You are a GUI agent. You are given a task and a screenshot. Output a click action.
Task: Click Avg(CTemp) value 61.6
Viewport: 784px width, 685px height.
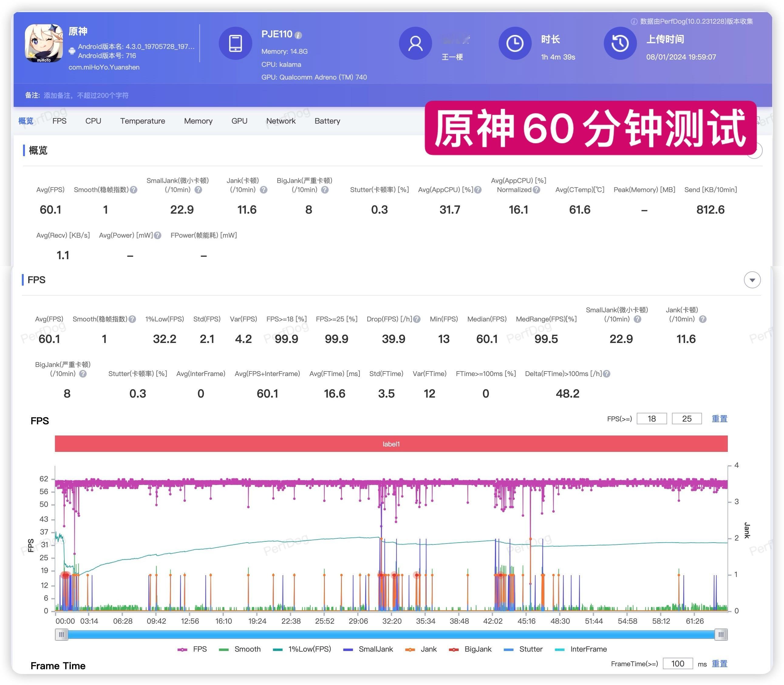point(579,210)
